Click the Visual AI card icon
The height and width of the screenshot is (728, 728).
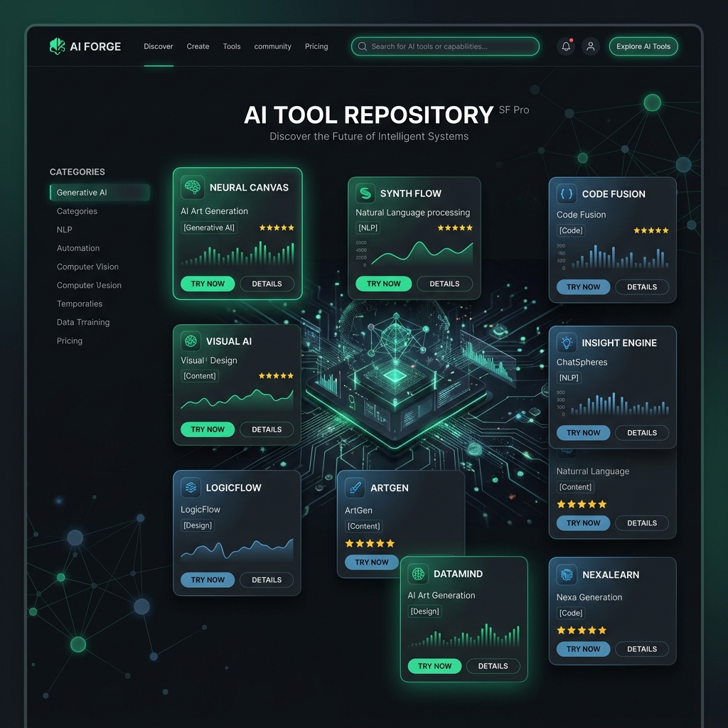pyautogui.click(x=191, y=341)
